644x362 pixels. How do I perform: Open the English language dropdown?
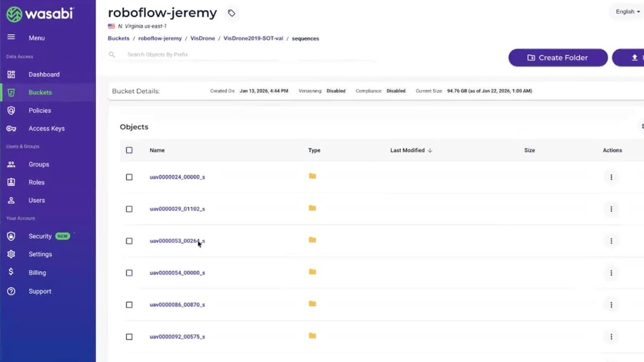[x=628, y=11]
